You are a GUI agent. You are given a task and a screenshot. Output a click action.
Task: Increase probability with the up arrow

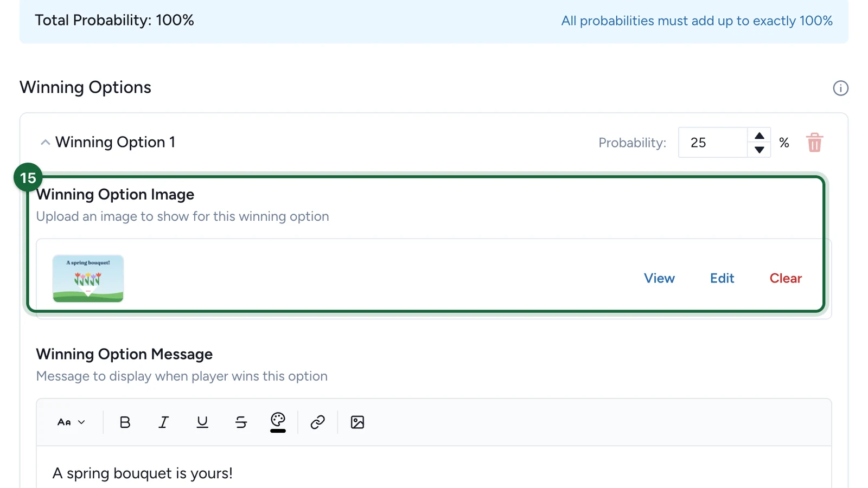pos(759,136)
